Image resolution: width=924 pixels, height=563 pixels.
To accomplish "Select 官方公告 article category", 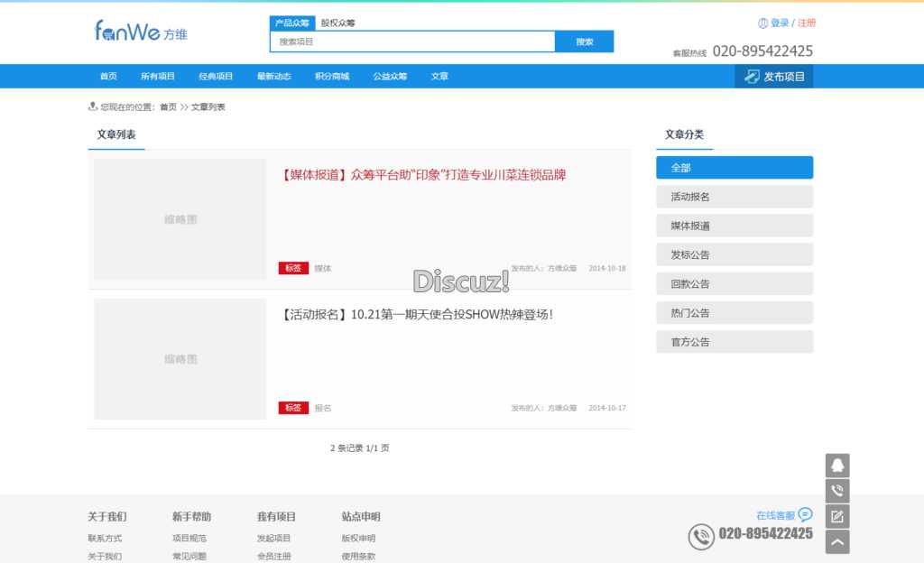I will click(735, 342).
